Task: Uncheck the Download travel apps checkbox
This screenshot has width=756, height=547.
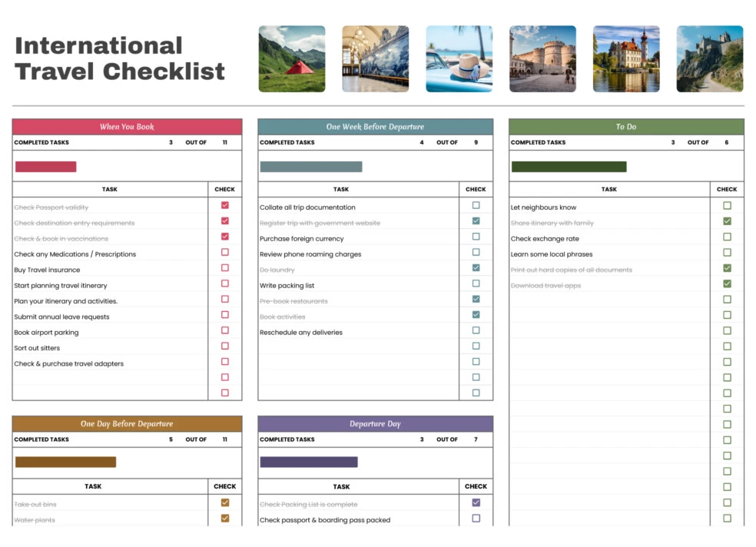Action: 727,283
